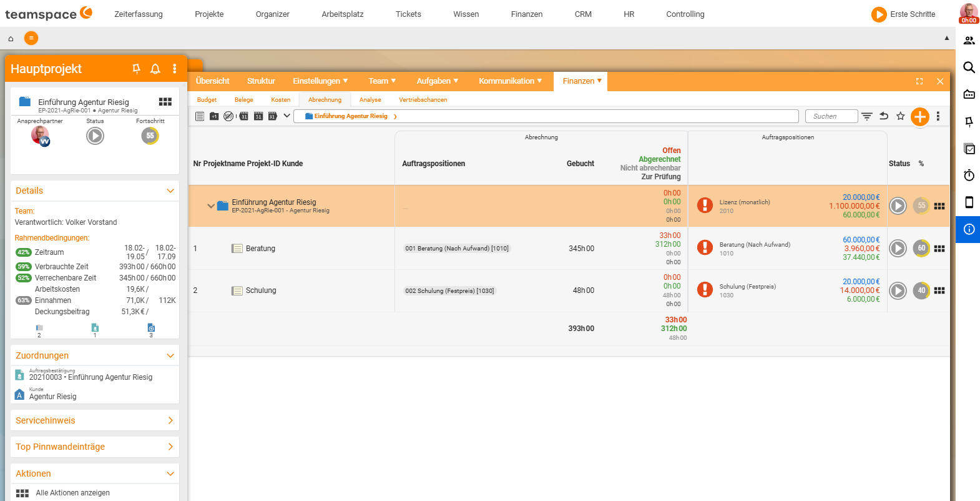The height and width of the screenshot is (501, 980).
Task: Click the red warning icon in Schulung row
Action: (705, 290)
